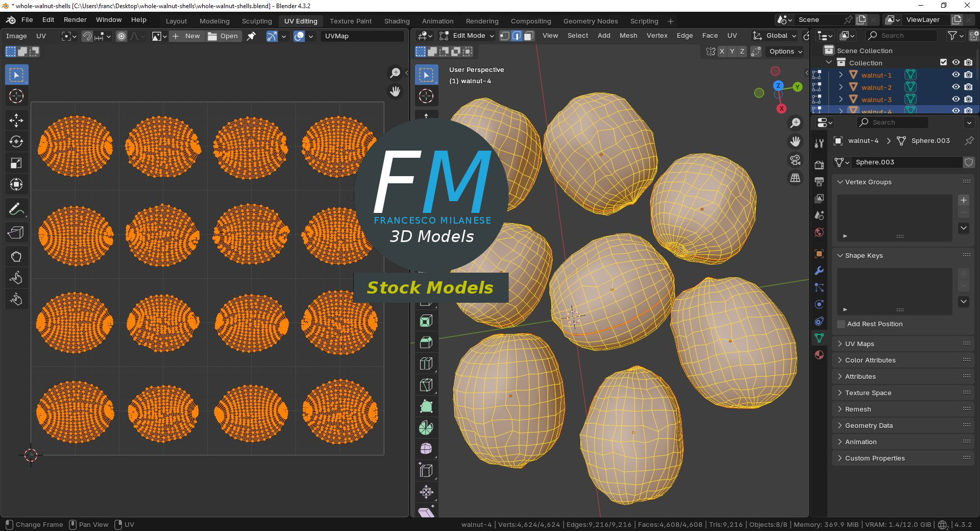Choose the Scale tool in the UV editor

click(x=16, y=163)
